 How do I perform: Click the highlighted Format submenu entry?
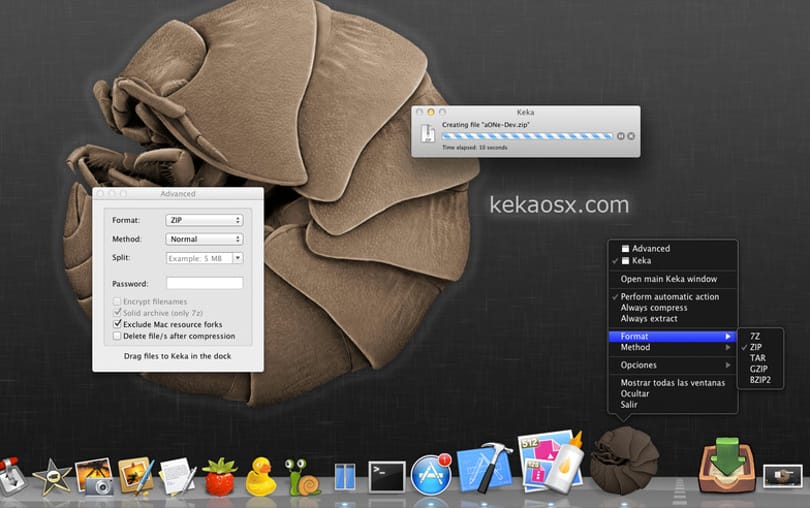[673, 336]
